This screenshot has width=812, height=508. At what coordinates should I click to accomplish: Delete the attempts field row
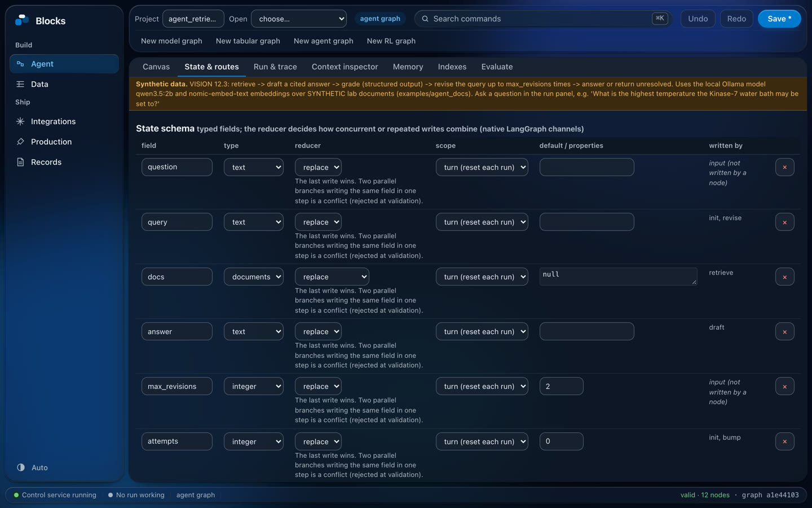tap(784, 441)
